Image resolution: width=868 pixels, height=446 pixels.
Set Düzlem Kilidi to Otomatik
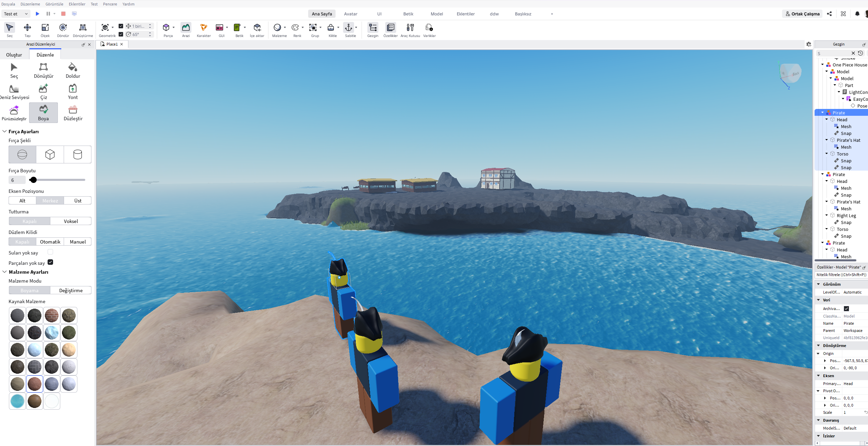(50, 242)
